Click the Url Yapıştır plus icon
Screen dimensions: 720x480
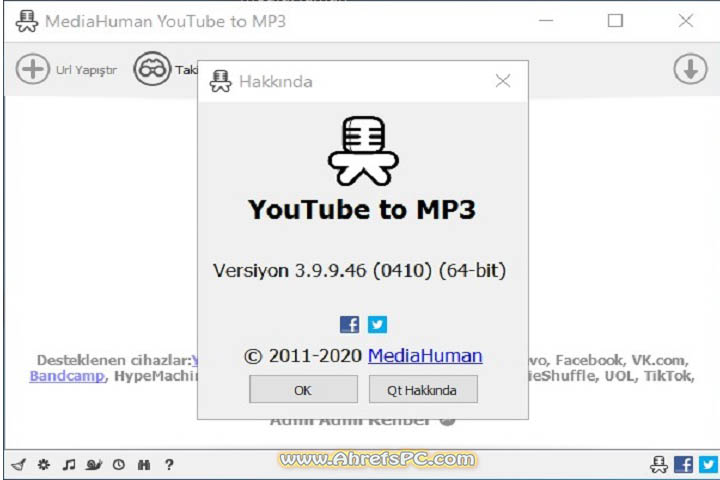(32, 69)
